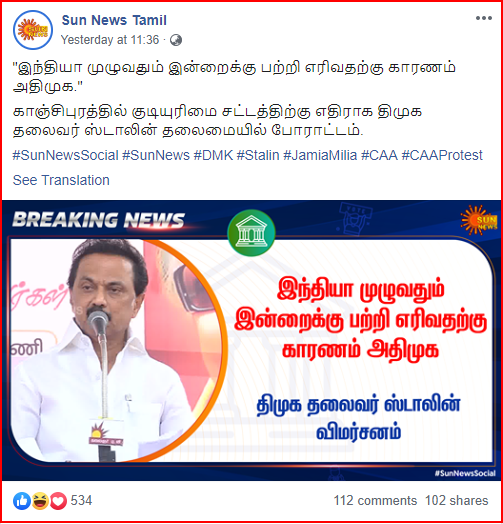Click the red Love heart reaction icon
The height and width of the screenshot is (524, 503).
[x=58, y=501]
